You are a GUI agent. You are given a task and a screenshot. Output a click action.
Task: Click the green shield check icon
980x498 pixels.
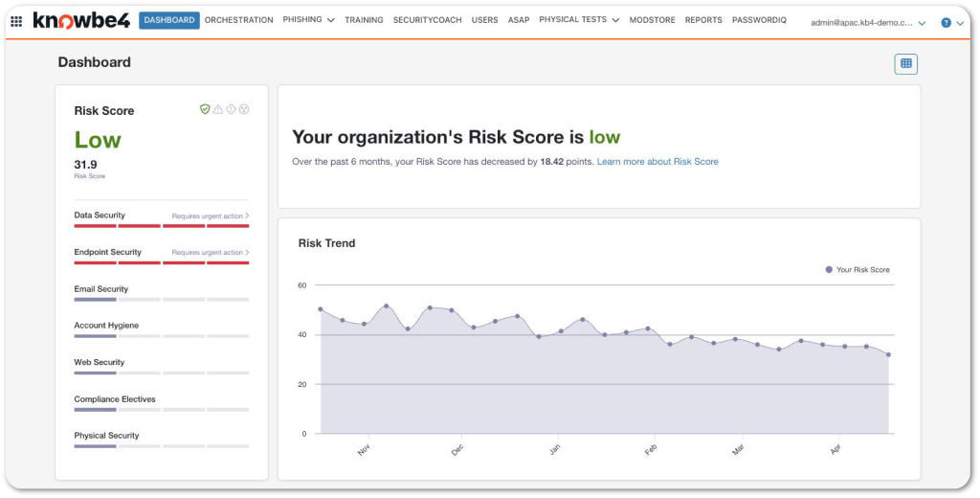coord(205,109)
